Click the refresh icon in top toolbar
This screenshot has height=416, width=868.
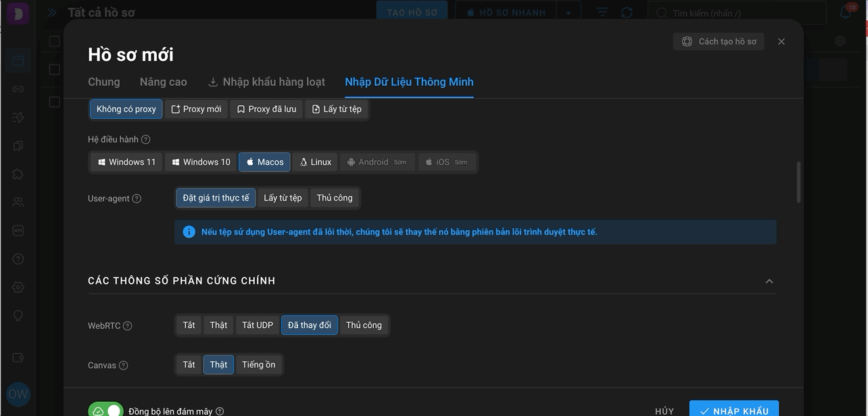coord(627,13)
